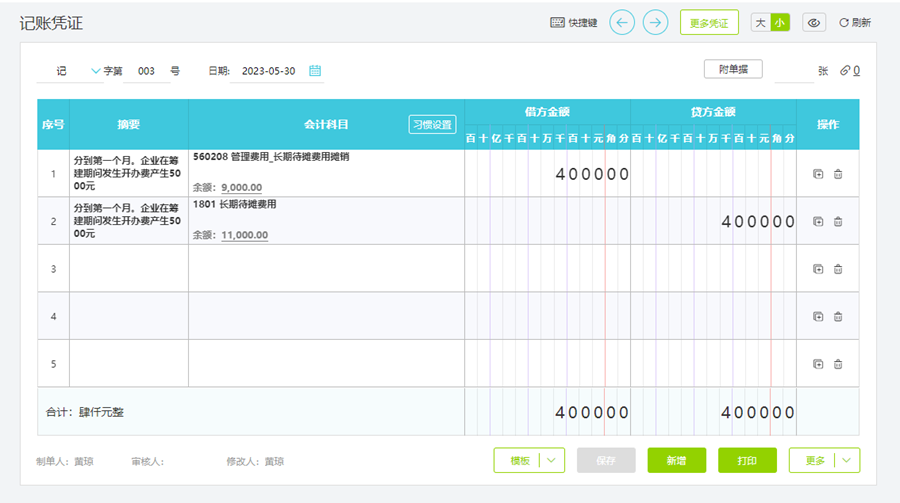Image resolution: width=900 pixels, height=503 pixels.
Task: Delete row 2 with the trash icon
Action: tap(838, 221)
